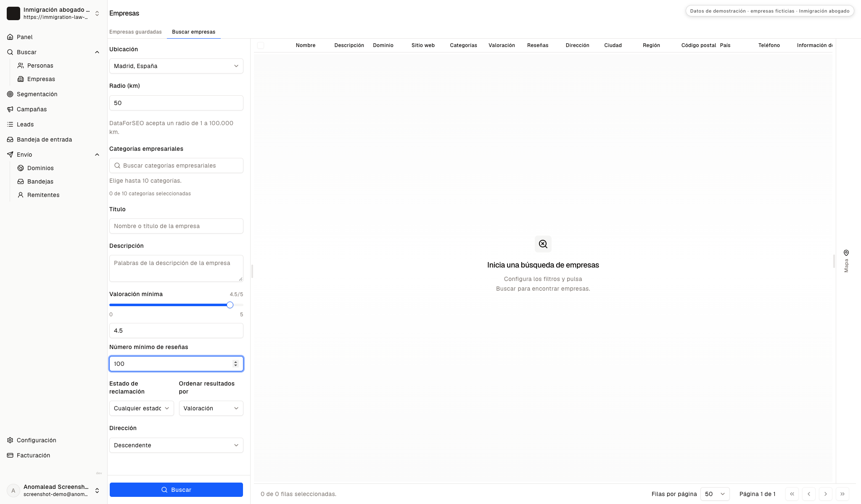
Task: Go to last page double-arrow
Action: coord(843,494)
